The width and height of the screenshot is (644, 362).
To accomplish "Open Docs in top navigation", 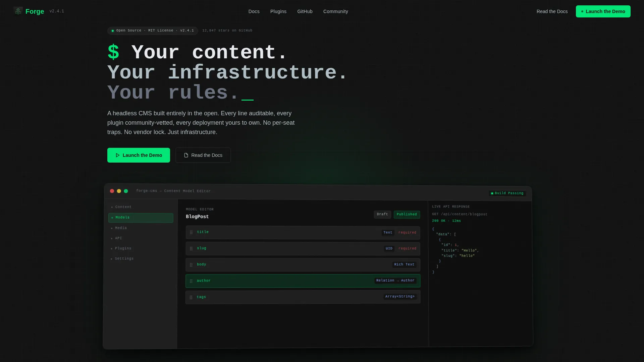I will (254, 11).
